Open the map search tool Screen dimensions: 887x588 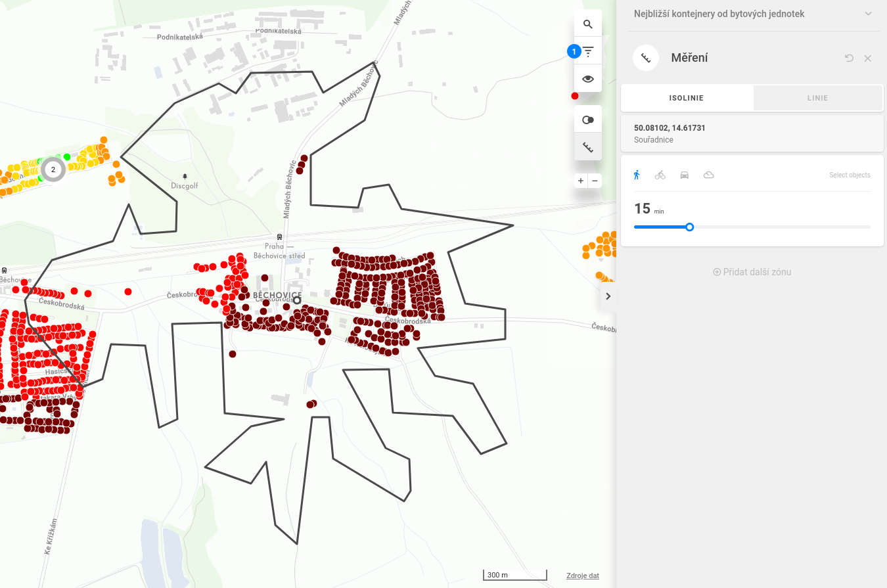[588, 24]
